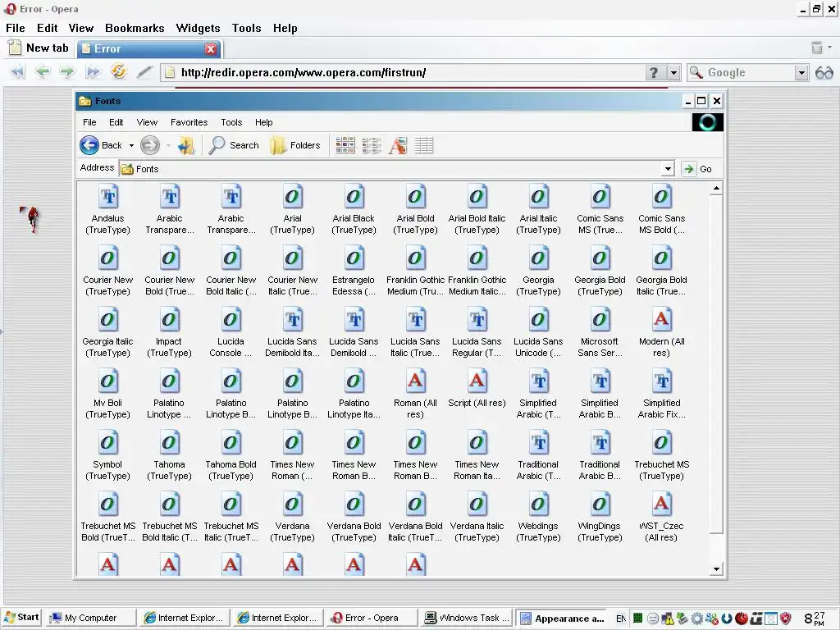Select the Script (All res) font

click(x=477, y=389)
